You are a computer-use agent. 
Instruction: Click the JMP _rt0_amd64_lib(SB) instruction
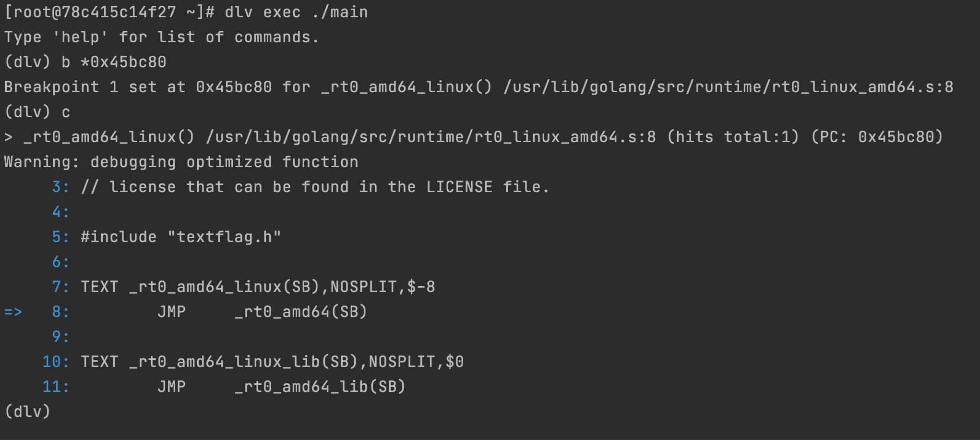click(x=282, y=387)
